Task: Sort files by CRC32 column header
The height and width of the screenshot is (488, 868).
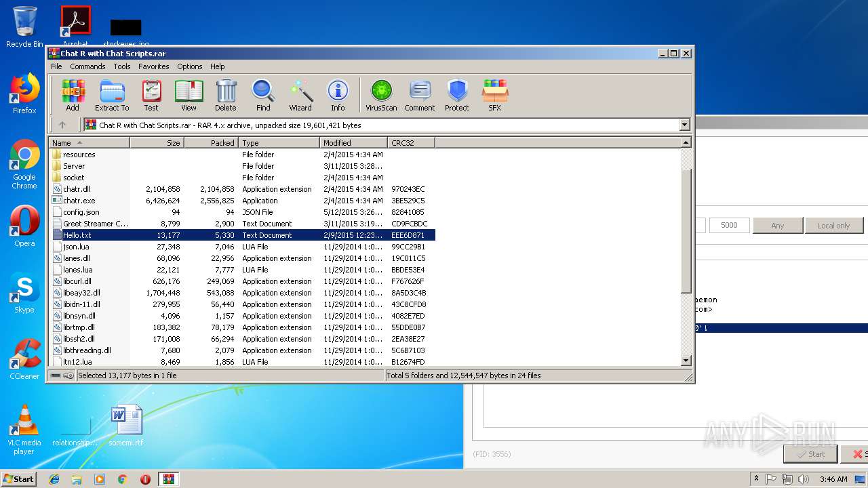Action: (411, 142)
